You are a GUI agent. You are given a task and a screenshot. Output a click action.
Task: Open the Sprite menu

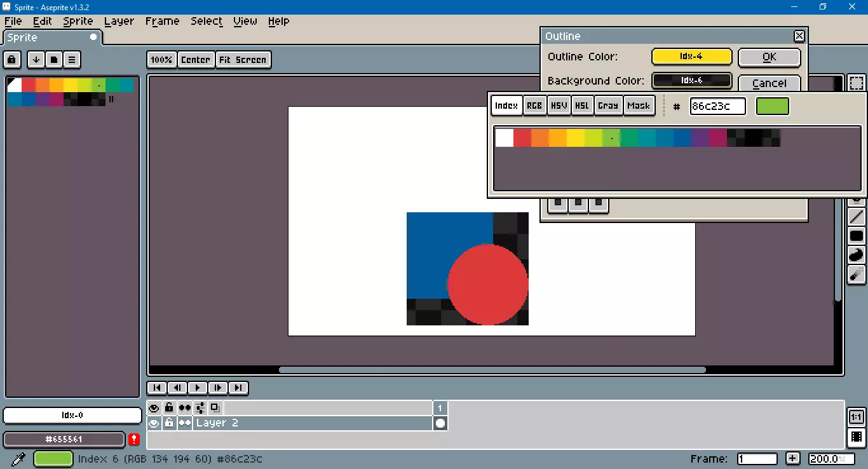click(78, 21)
